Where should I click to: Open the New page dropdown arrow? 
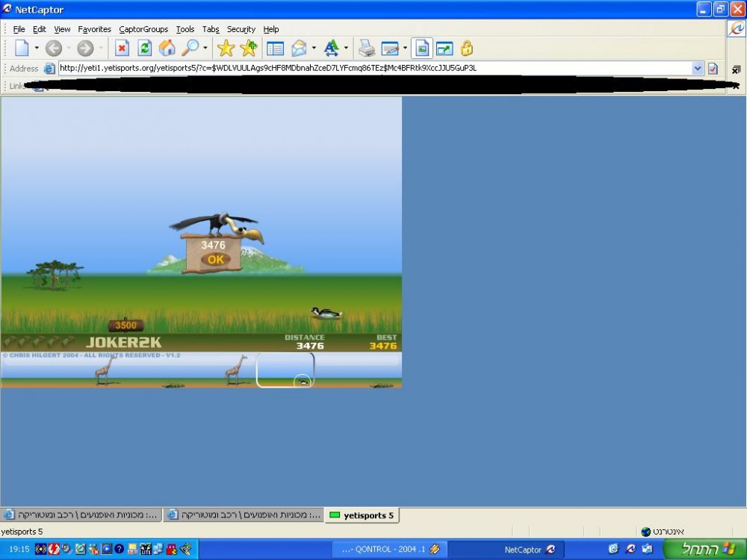(x=36, y=48)
